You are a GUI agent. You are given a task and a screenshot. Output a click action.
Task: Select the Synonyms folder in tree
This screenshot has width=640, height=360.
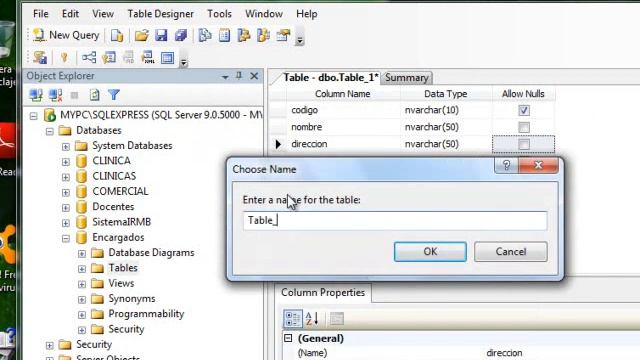pyautogui.click(x=131, y=299)
